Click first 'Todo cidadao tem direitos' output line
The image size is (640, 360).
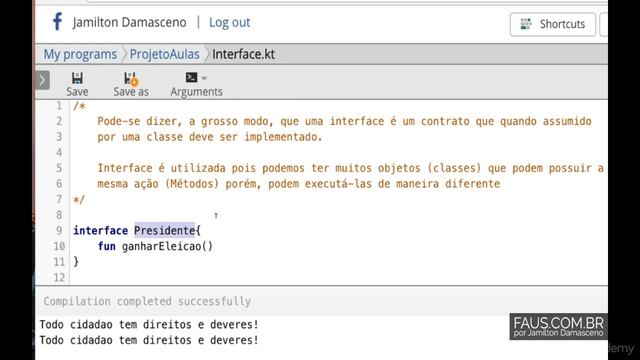tap(149, 324)
